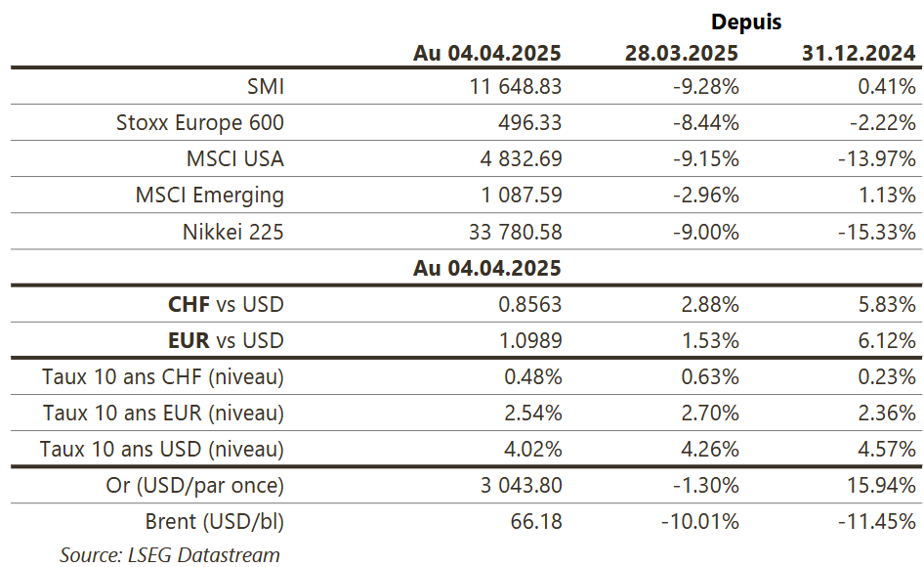924x567 pixels.
Task: Click the Nikkei 225 row label
Action: click(233, 232)
